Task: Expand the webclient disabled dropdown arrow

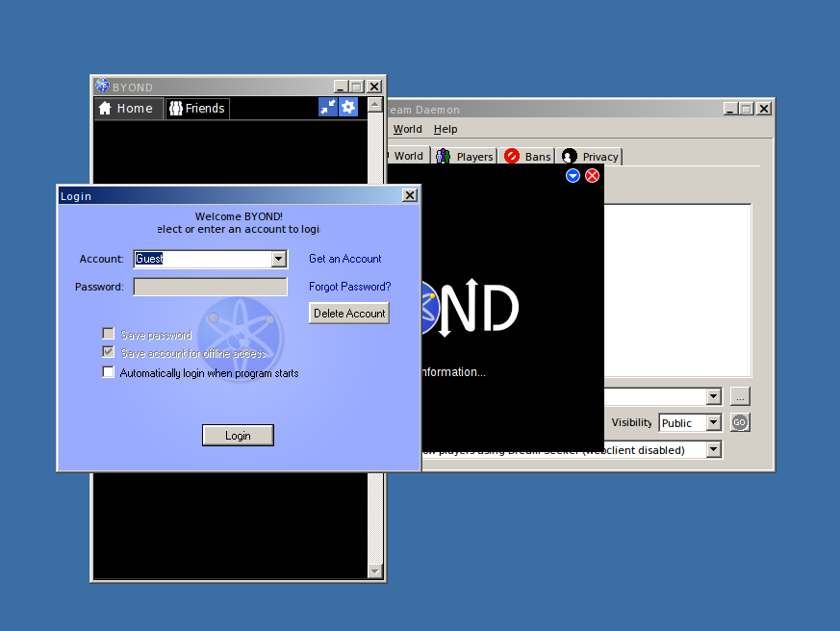Action: (713, 449)
